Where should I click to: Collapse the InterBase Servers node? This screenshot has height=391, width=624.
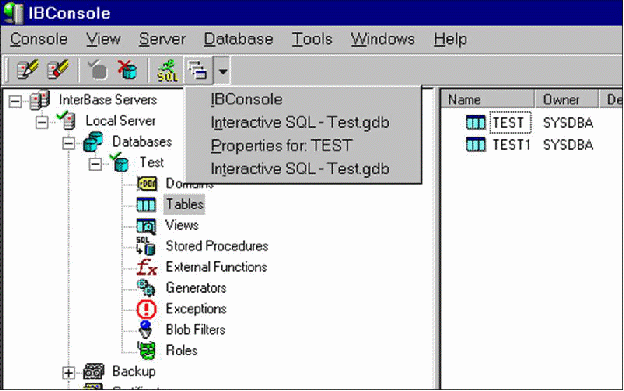click(15, 101)
